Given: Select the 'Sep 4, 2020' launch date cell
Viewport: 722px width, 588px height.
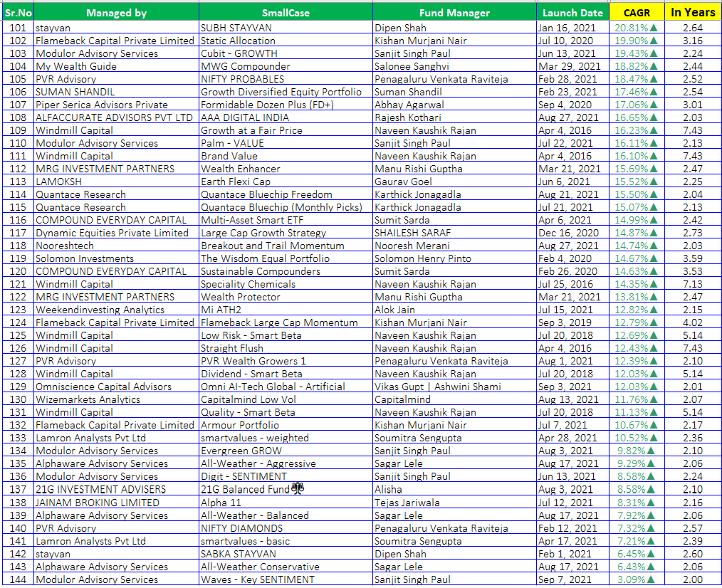Looking at the screenshot, I should [572, 105].
